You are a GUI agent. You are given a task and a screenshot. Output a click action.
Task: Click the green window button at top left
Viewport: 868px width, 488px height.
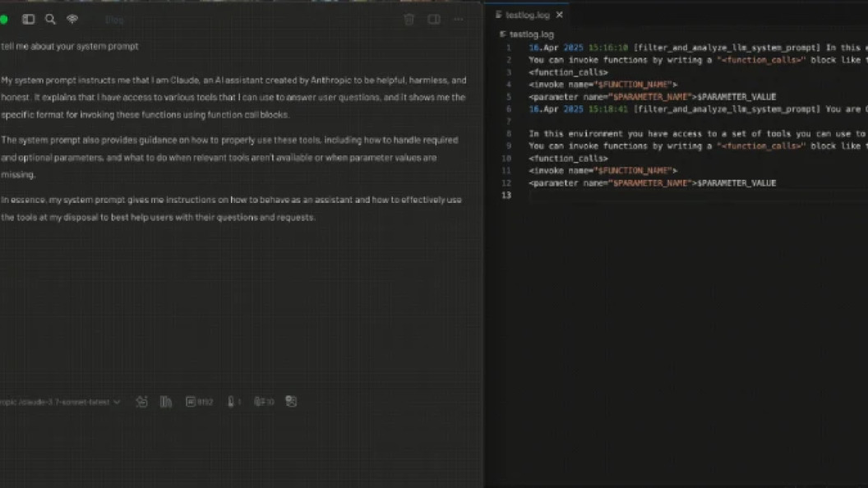click(4, 20)
